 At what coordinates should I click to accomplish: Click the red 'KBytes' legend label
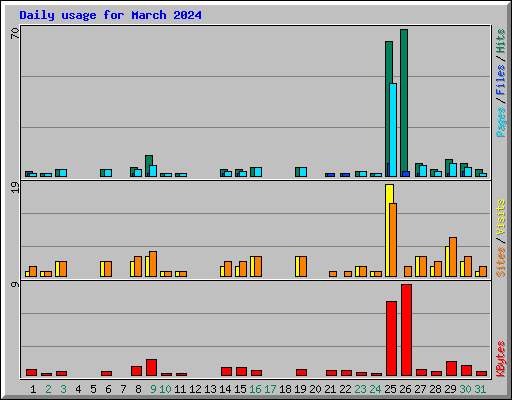(500, 359)
